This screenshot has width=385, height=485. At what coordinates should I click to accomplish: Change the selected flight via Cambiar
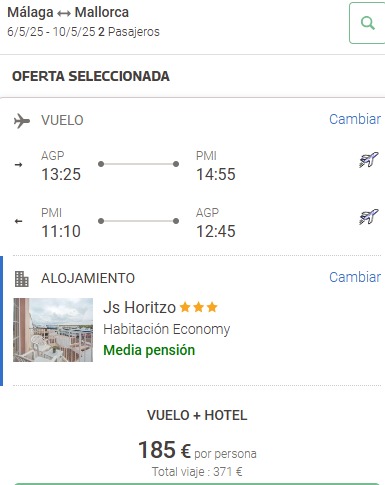tap(355, 119)
